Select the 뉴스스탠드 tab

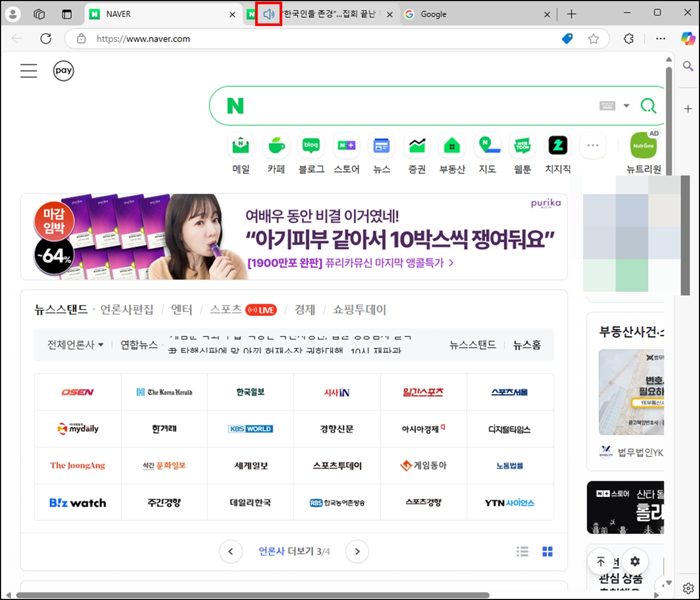pyautogui.click(x=61, y=309)
